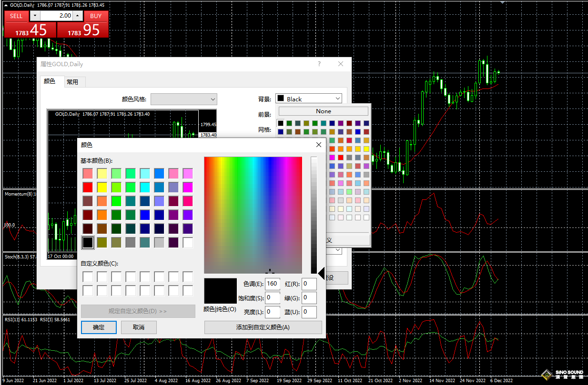This screenshot has height=385, width=588.
Task: Select the pure red basic color swatch
Action: (x=88, y=187)
